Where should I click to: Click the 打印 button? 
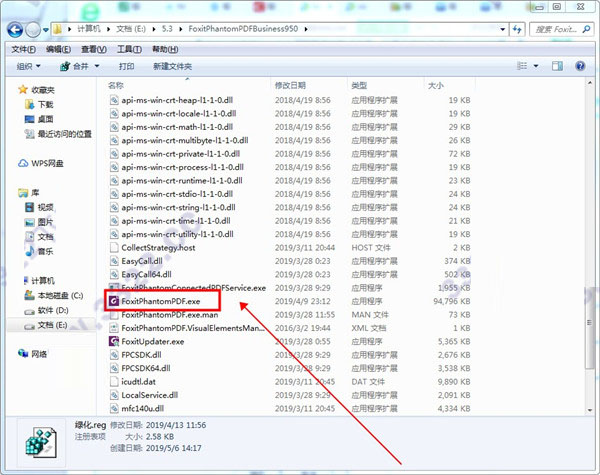pos(126,66)
